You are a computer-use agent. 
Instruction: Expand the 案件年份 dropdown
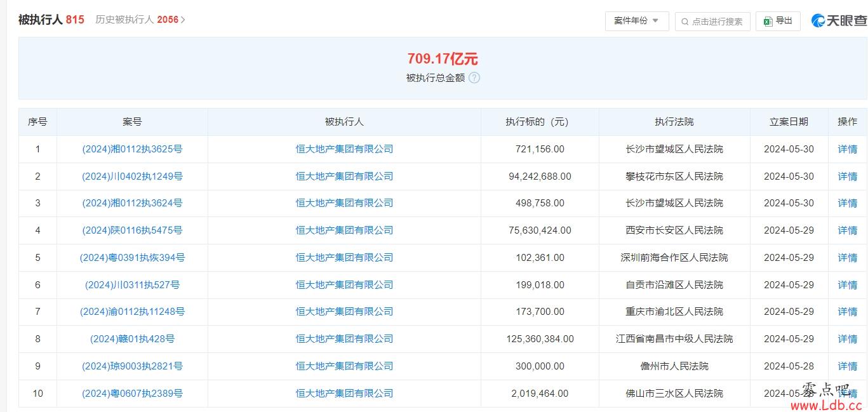tap(637, 21)
